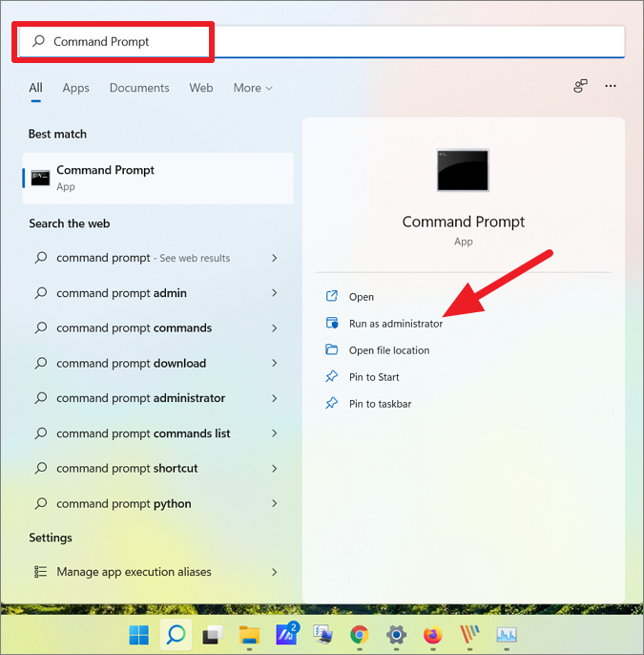Click search icon beside 'command prompt download'
Image resolution: width=644 pixels, height=655 pixels.
(x=40, y=363)
